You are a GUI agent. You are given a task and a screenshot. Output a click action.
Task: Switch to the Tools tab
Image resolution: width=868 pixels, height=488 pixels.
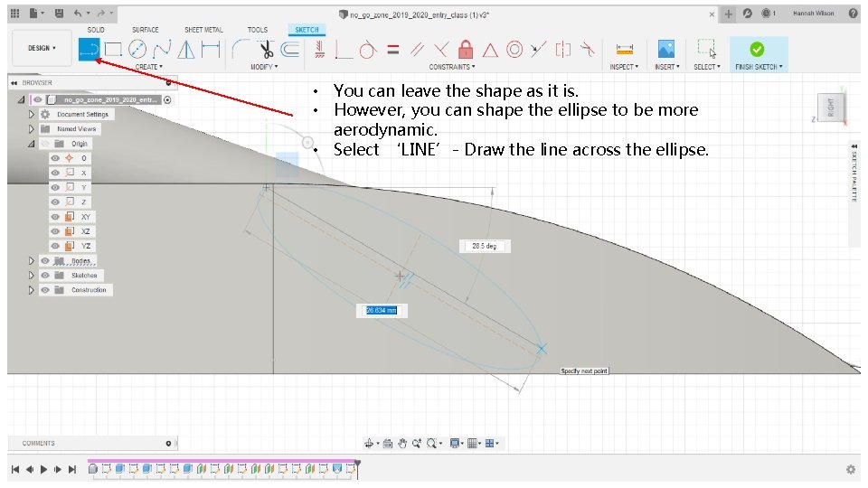coord(258,30)
